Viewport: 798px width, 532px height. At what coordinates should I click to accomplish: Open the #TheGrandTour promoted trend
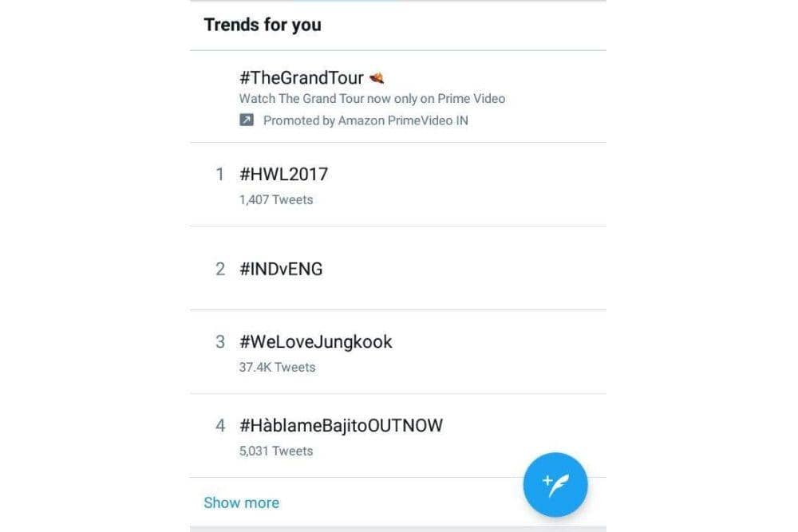[301, 78]
